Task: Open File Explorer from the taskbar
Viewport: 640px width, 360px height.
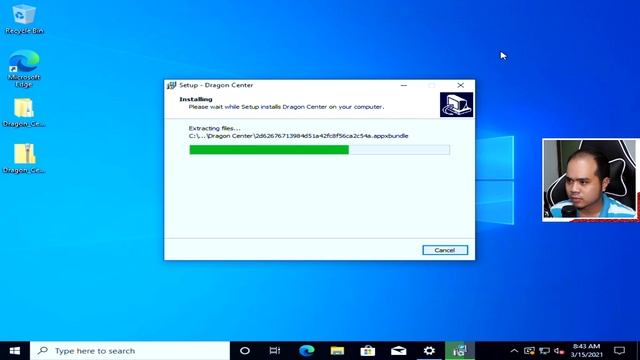Action: coord(337,351)
